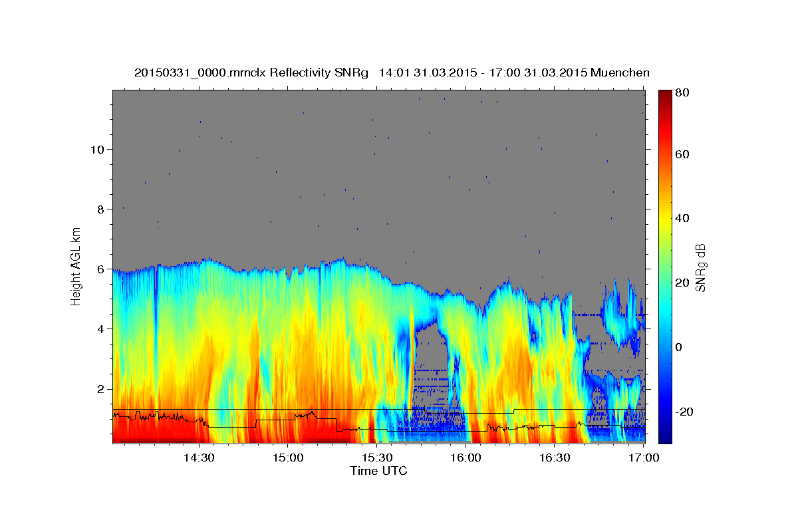Select the 17:00 time tick label
This screenshot has height=532, width=798.
tap(643, 458)
